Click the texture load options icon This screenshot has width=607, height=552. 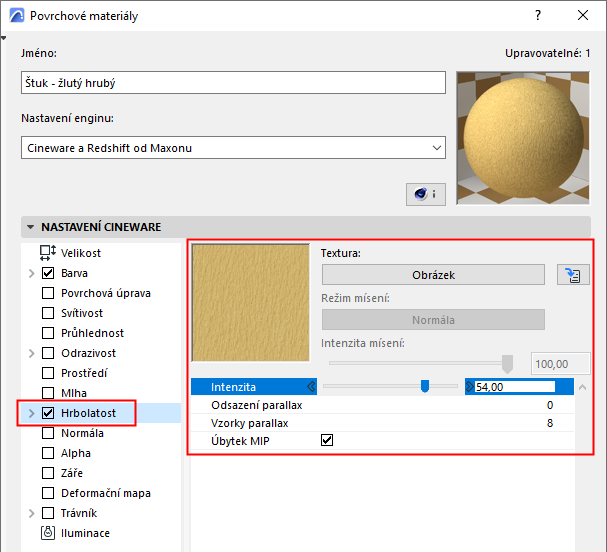click(x=573, y=275)
